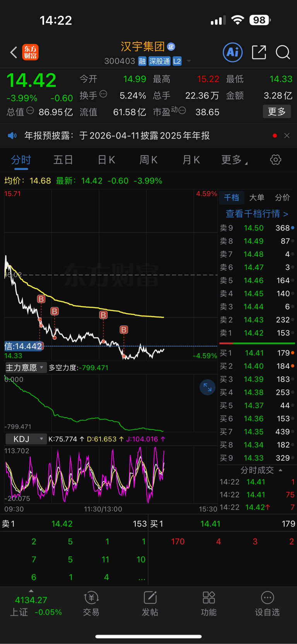Tap the info icon next to 市盈
This screenshot has height=644, width=297.
coord(182,111)
